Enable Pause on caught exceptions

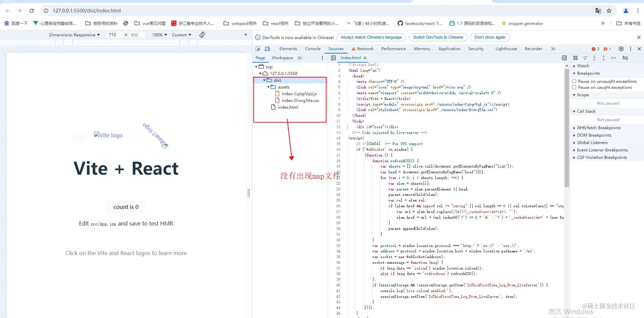(x=574, y=87)
